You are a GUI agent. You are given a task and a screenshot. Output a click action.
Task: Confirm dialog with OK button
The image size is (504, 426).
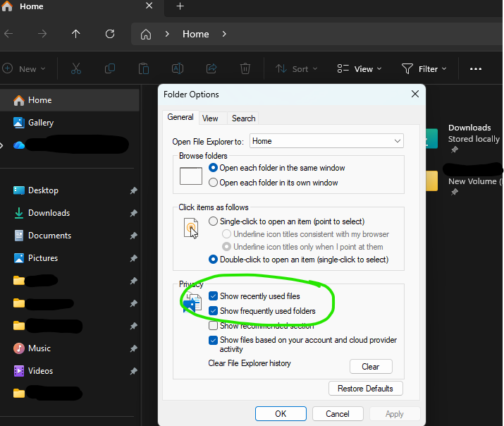(x=281, y=413)
